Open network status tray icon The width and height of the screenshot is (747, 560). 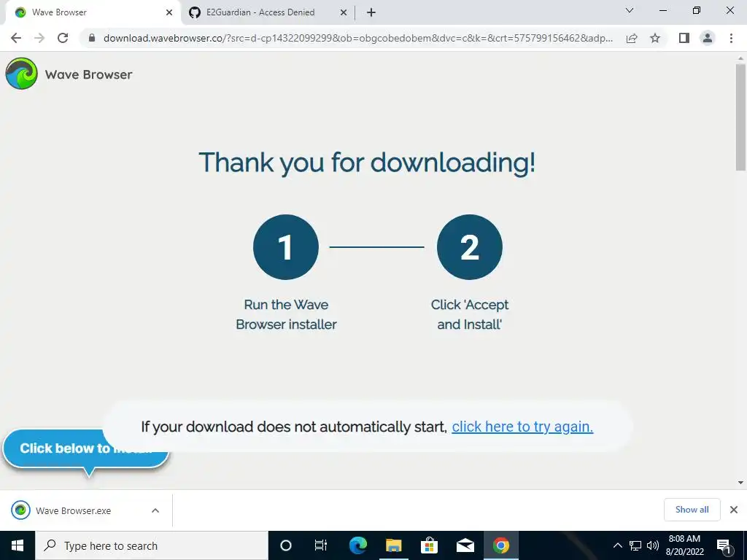tap(635, 545)
